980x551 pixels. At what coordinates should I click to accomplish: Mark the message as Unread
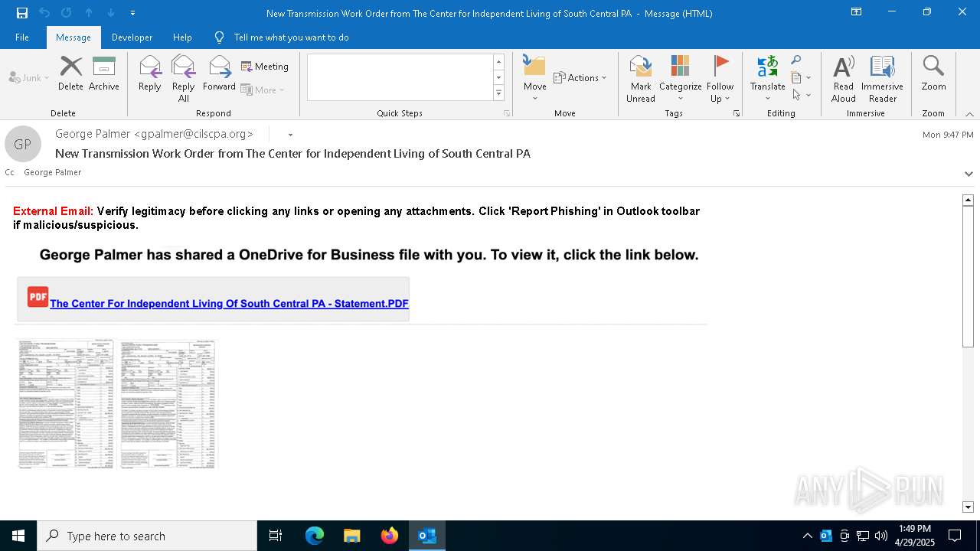[x=641, y=79]
